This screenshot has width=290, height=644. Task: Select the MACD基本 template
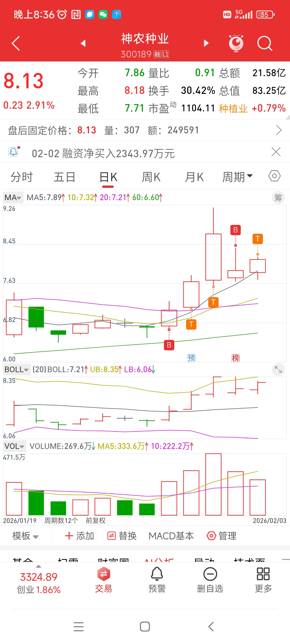(x=171, y=536)
